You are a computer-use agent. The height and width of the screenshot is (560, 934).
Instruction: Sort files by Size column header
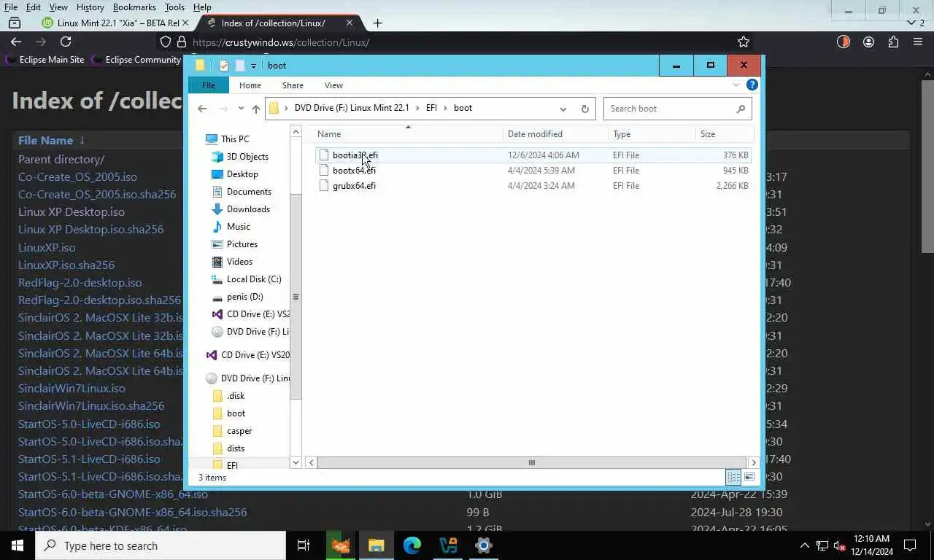pos(724,134)
